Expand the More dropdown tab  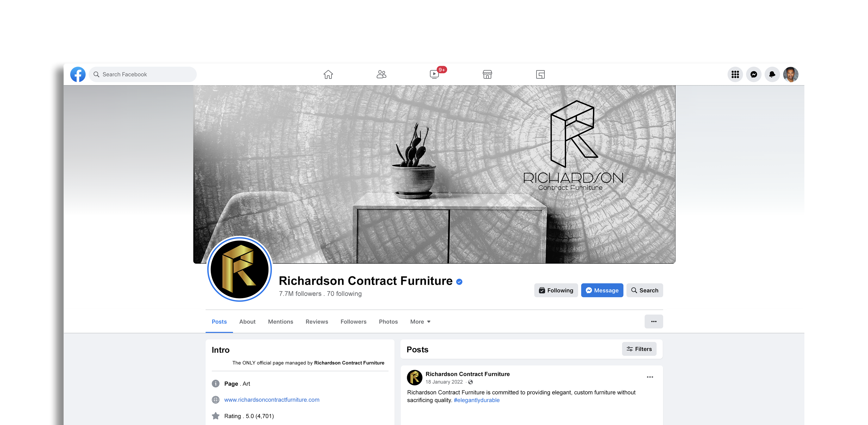(x=420, y=322)
